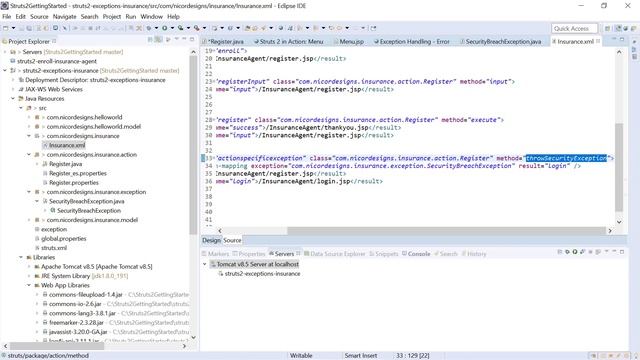Maximize the Servers view panel
640x360 pixels.
[x=622, y=252]
